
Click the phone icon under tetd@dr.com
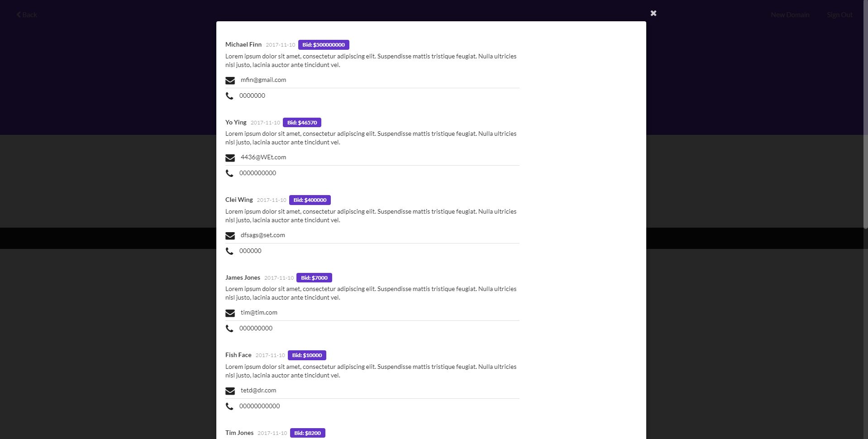coord(229,406)
